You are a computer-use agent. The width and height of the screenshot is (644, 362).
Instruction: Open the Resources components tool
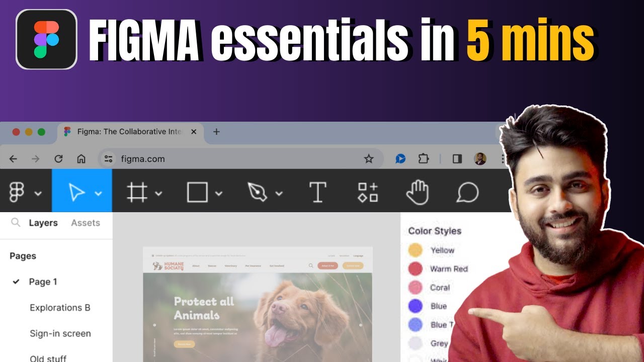[x=368, y=192]
